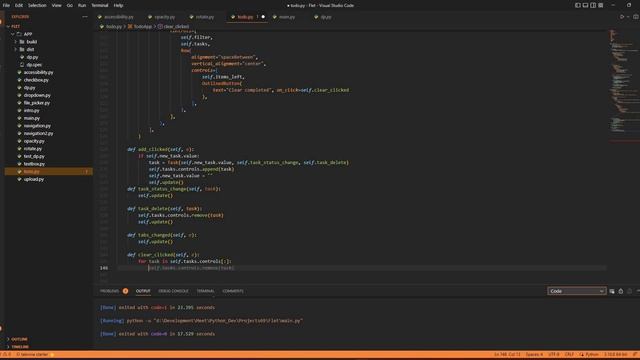This screenshot has width=640, height=360.
Task: Click the clear_clicked breadcrumb item
Action: point(176,26)
